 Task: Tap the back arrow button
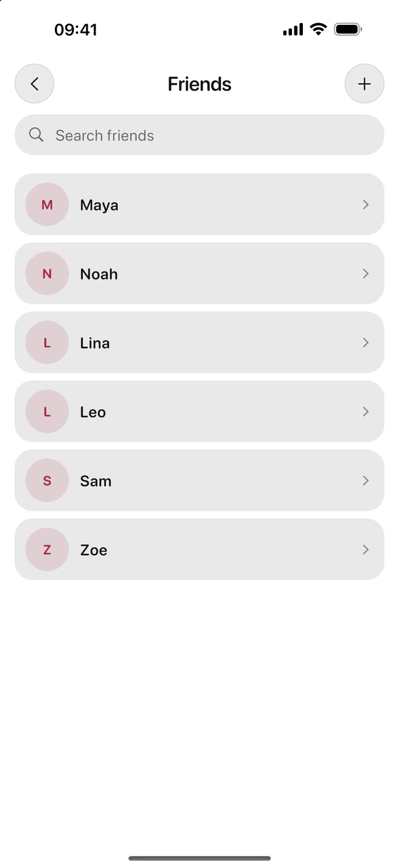click(x=34, y=84)
